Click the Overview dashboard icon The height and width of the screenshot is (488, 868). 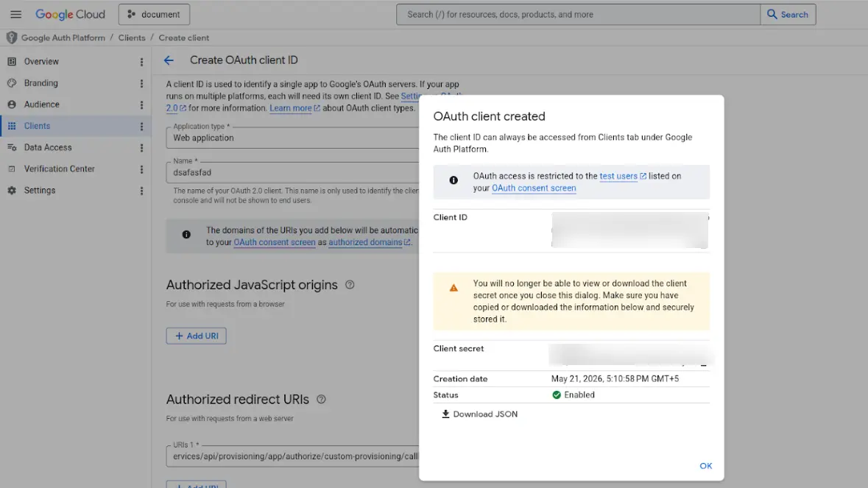click(x=12, y=61)
